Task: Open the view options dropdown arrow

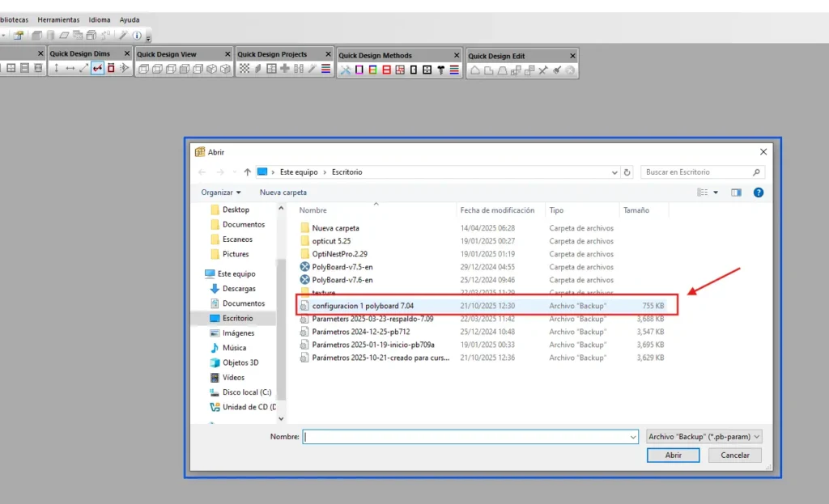Action: coord(716,193)
